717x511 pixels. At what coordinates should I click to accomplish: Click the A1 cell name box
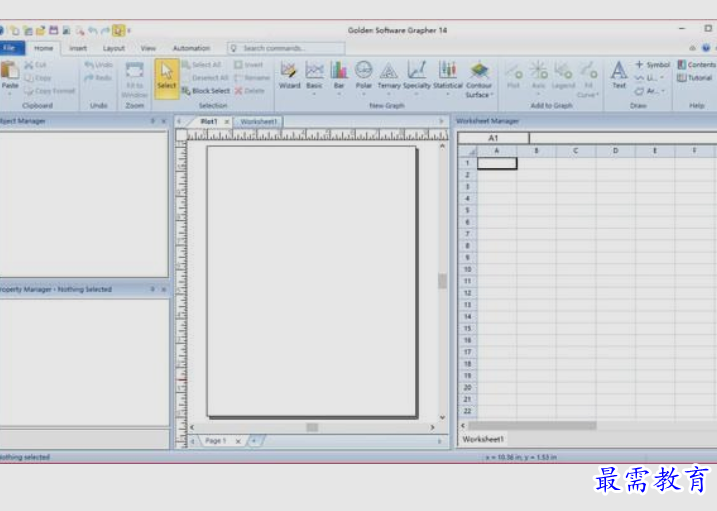[493, 138]
